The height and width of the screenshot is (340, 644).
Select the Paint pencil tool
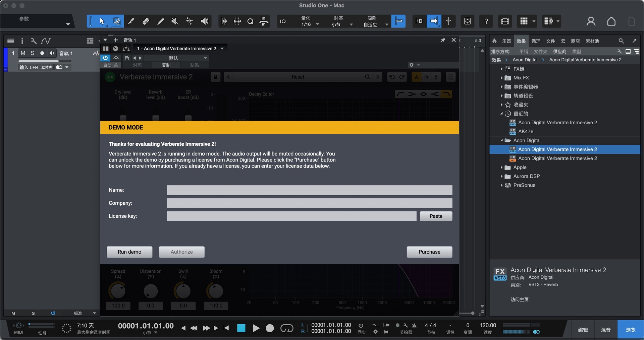[160, 21]
